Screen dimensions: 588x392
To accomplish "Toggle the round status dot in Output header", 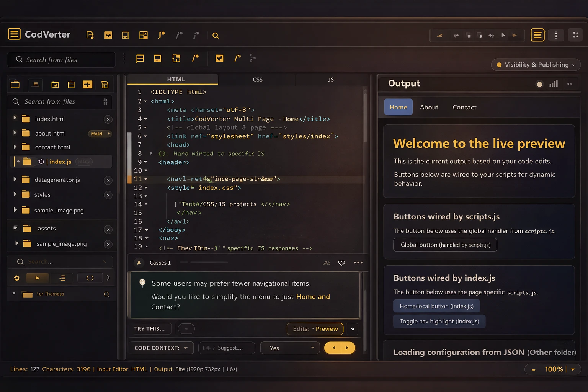I will coord(539,84).
